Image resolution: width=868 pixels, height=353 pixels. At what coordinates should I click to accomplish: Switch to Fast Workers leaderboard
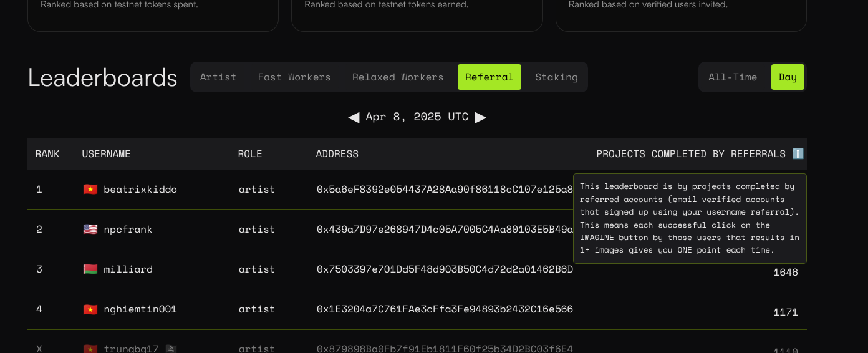[x=294, y=77]
